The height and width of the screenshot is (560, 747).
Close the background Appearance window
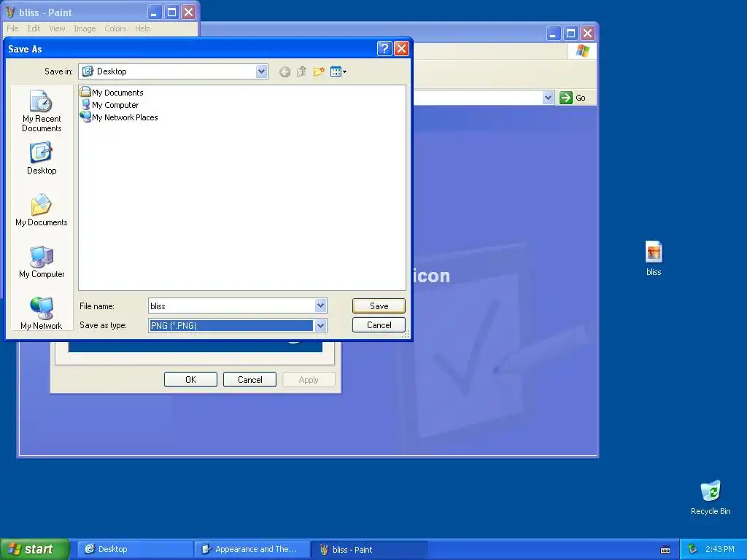coord(588,34)
